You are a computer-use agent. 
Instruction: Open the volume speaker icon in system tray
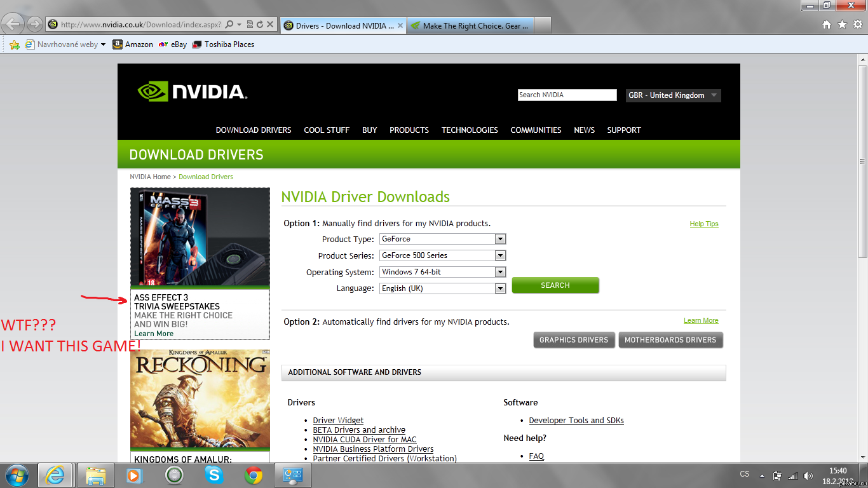point(808,475)
